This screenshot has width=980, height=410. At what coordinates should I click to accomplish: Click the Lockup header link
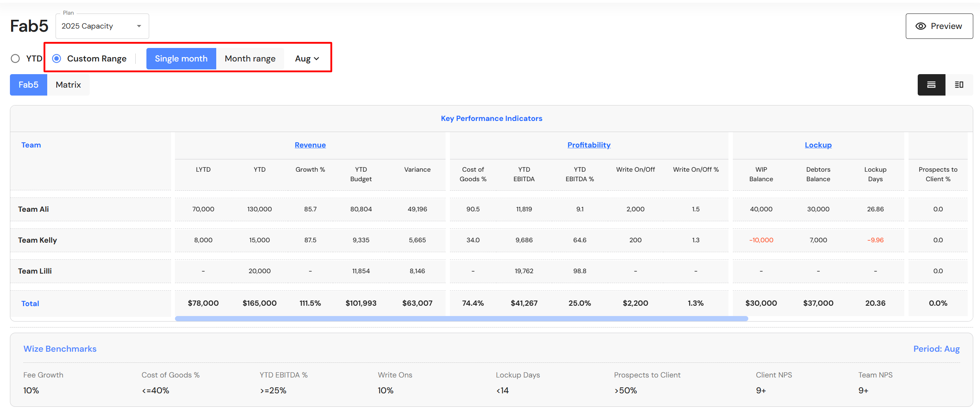click(818, 145)
